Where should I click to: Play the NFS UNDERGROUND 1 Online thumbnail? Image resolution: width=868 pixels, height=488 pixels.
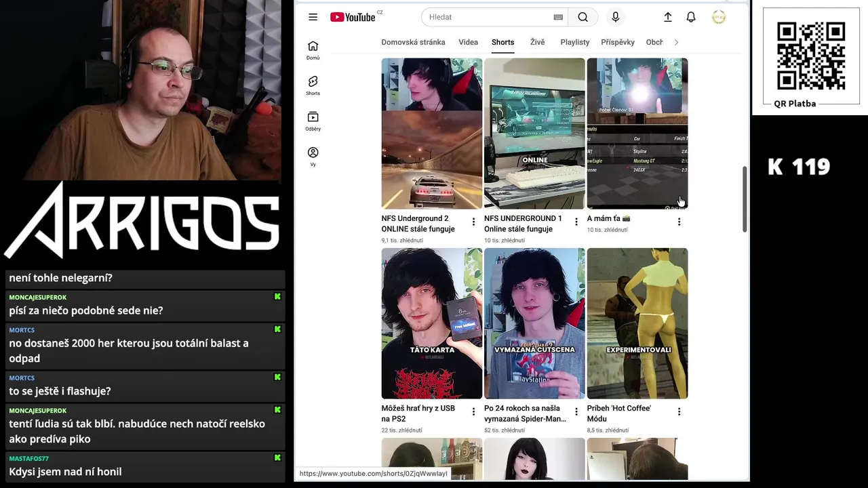coord(534,134)
